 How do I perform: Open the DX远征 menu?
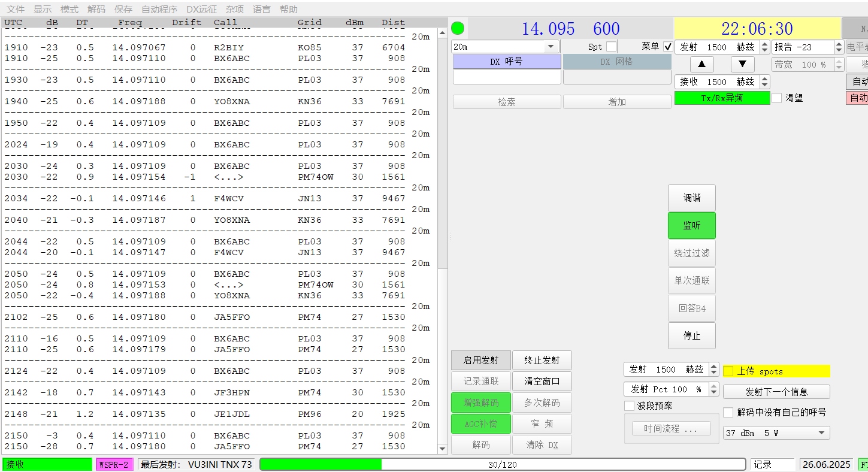click(202, 10)
